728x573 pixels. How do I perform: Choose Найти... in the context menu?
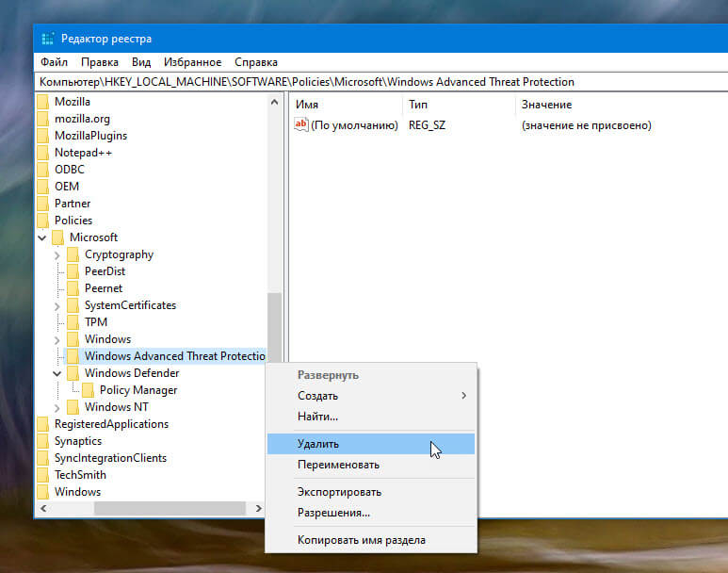[x=371, y=417]
